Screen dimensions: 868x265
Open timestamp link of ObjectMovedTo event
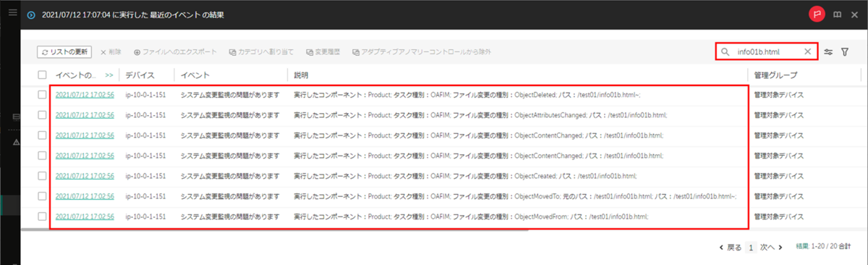click(85, 196)
